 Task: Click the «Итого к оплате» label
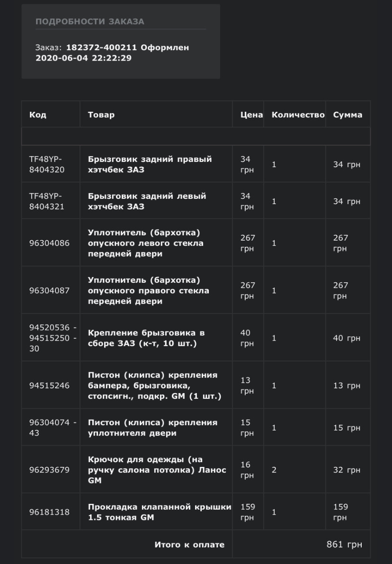coord(189,545)
